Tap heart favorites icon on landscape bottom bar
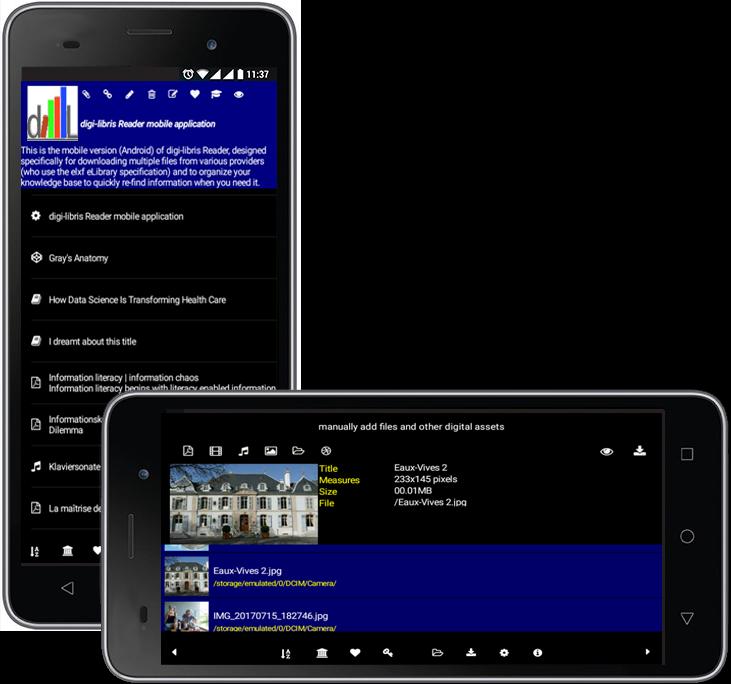This screenshot has width=731, height=684. [x=355, y=653]
